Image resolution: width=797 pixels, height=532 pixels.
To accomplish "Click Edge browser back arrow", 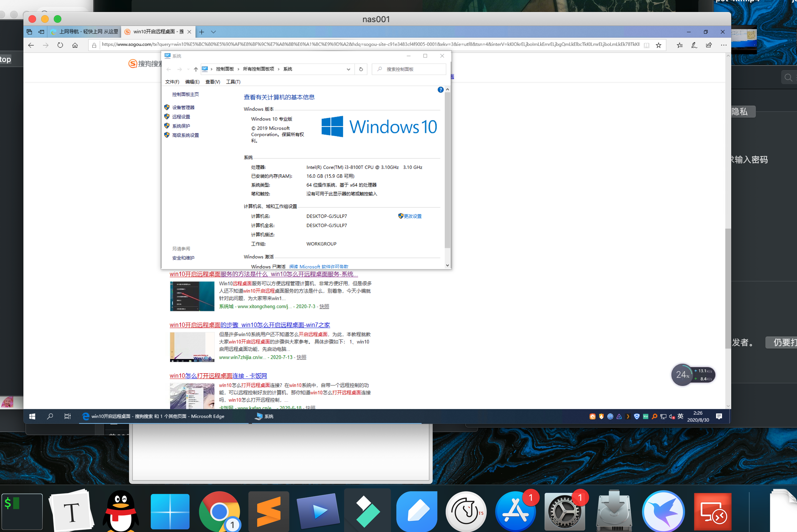I will click(31, 45).
